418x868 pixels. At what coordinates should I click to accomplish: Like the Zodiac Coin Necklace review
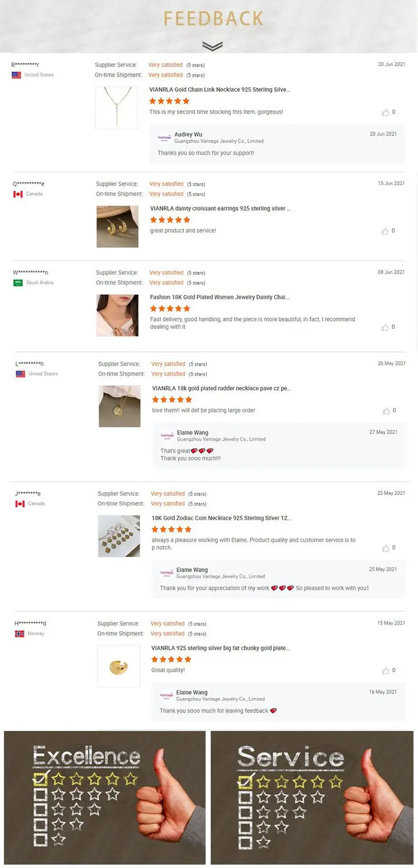click(386, 548)
